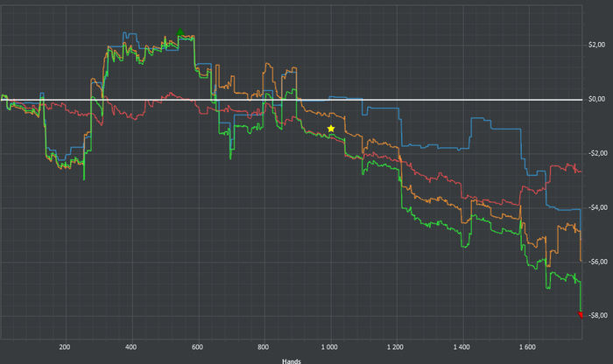The image size is (613, 364).
Task: Click the 1 400 hands axis label
Action: (462, 346)
